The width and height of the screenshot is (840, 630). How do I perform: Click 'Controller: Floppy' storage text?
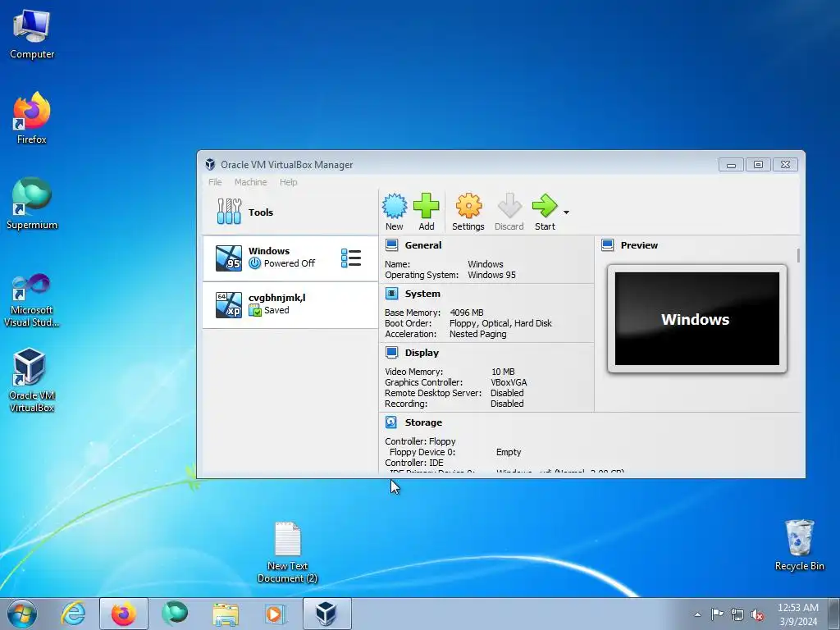click(x=420, y=441)
